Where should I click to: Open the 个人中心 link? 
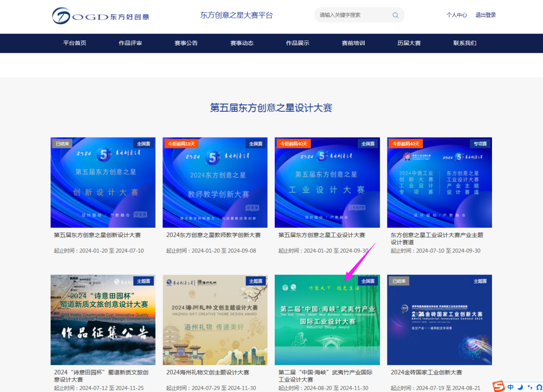click(x=456, y=15)
